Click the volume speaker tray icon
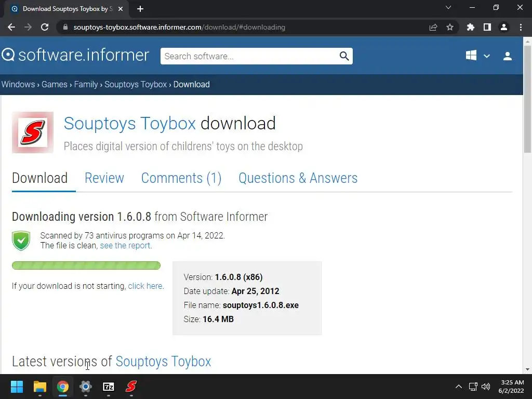This screenshot has width=532, height=399. pos(486,387)
